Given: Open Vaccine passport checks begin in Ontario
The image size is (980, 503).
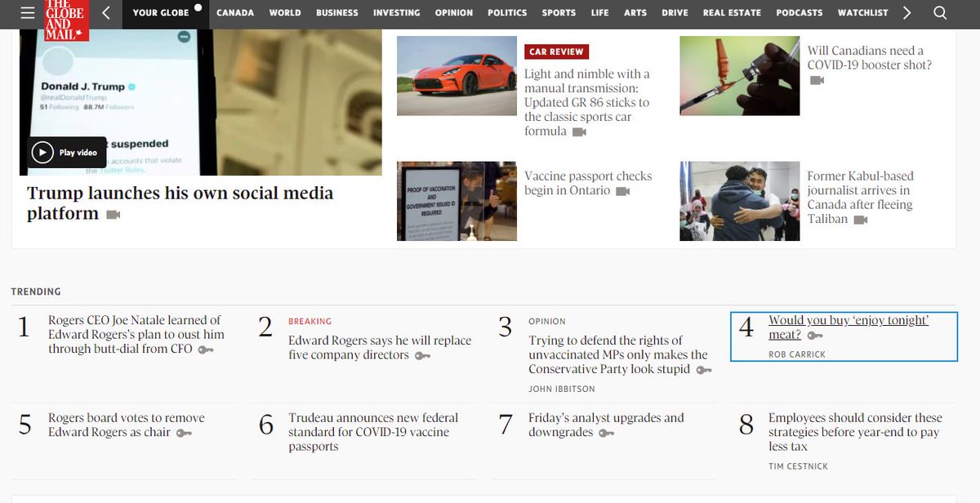Looking at the screenshot, I should click(588, 183).
